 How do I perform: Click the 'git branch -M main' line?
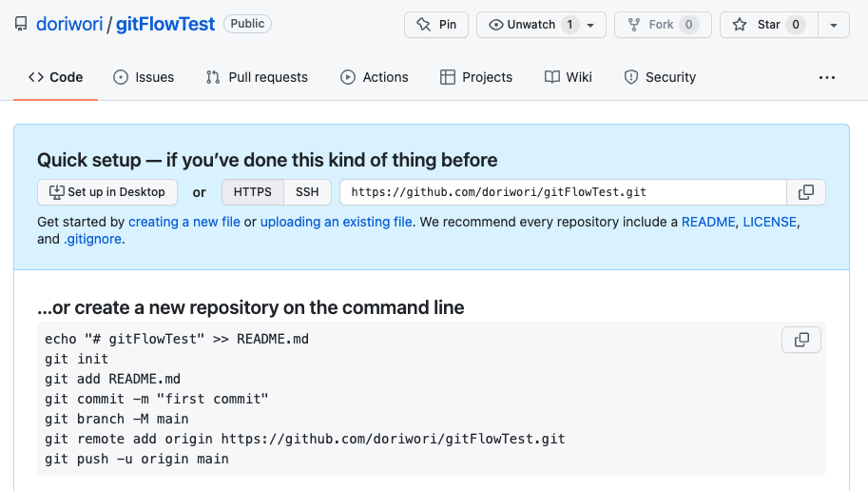pos(117,419)
